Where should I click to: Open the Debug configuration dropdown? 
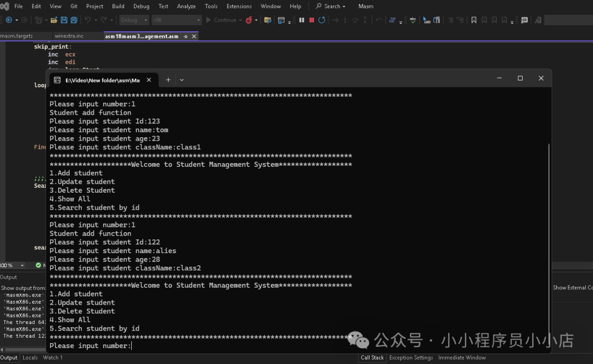134,20
